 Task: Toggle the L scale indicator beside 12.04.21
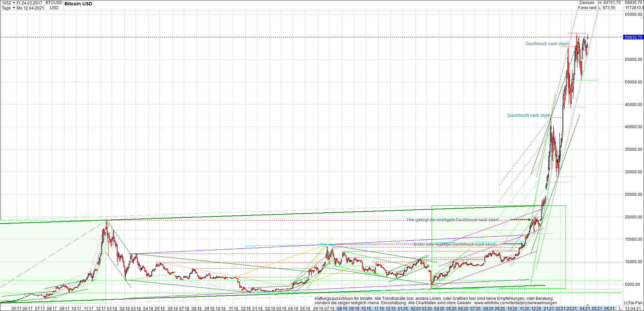click(x=620, y=308)
